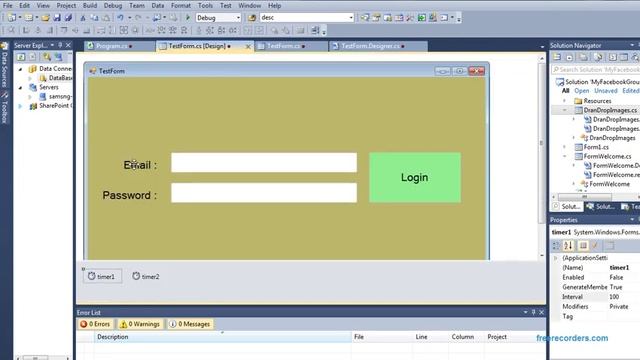Screen dimensions: 640x360
Task: Click the Properties page icon in Properties toolbar
Action: coord(583,245)
